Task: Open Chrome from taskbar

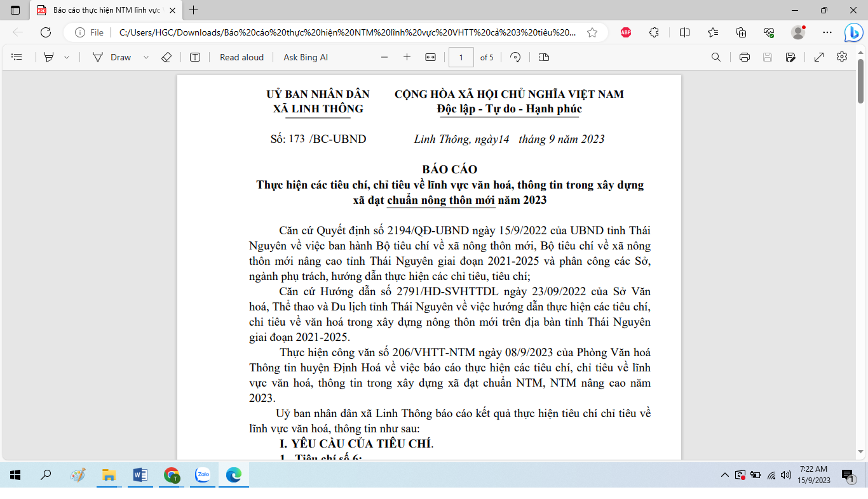Action: tap(172, 474)
